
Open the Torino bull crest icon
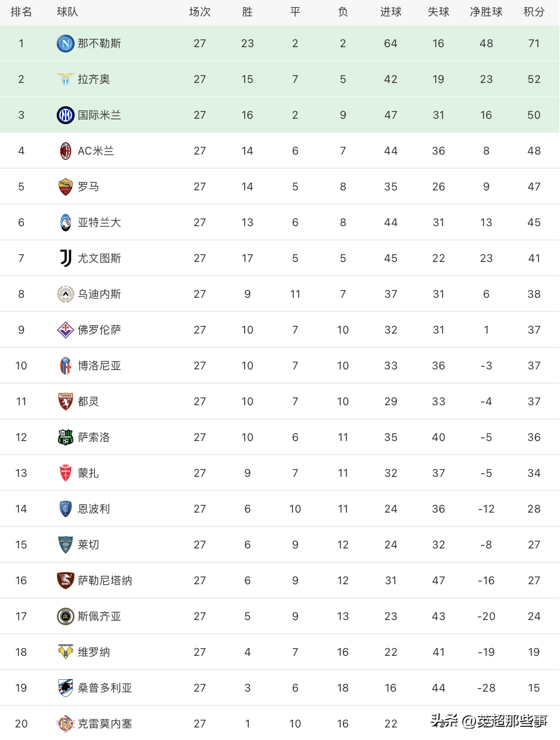click(66, 402)
